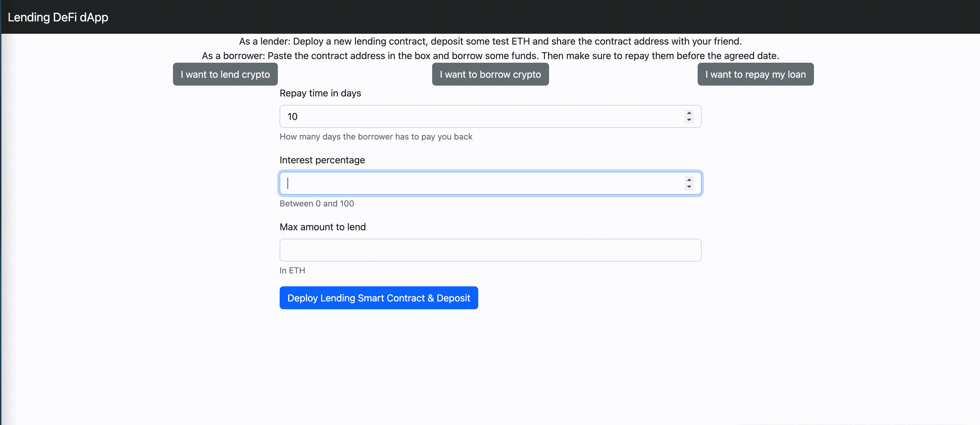
Task: Increase repay time days with up arrow
Action: (689, 113)
